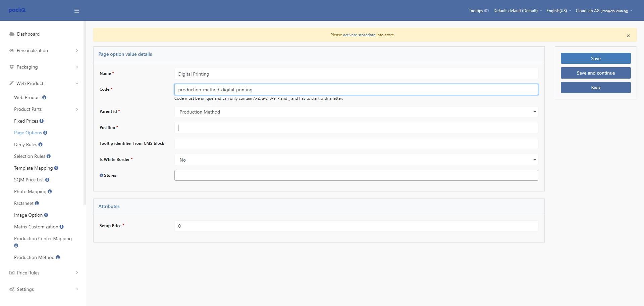
Task: Open Matrix Customization menu item
Action: (x=36, y=227)
